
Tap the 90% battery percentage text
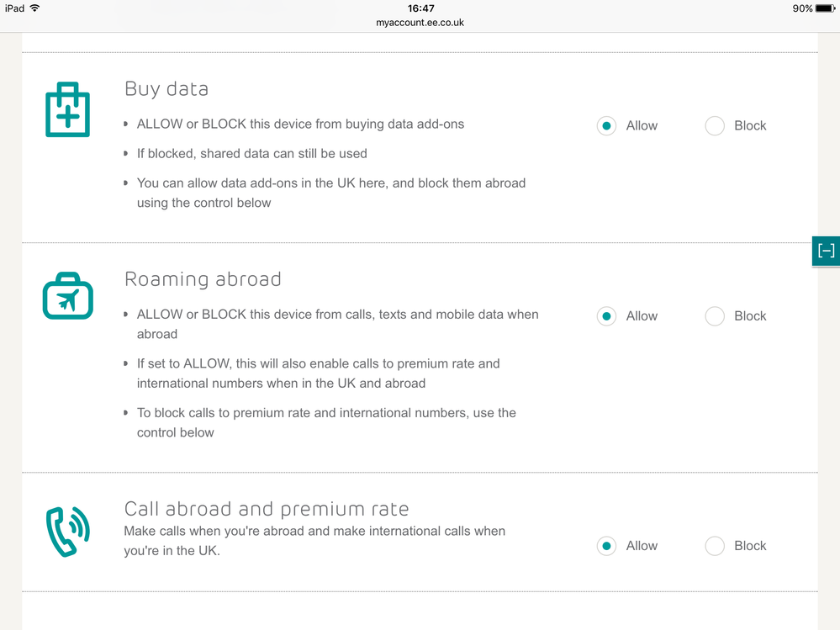[801, 8]
